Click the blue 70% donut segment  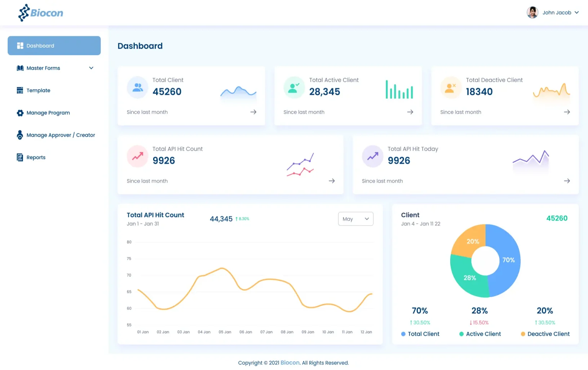(x=508, y=260)
